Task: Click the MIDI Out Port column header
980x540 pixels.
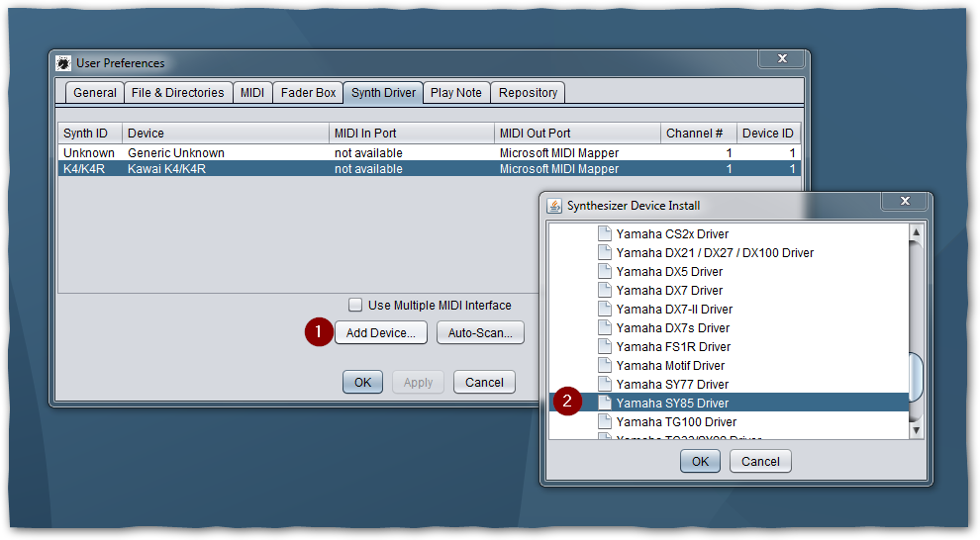Action: coord(577,133)
